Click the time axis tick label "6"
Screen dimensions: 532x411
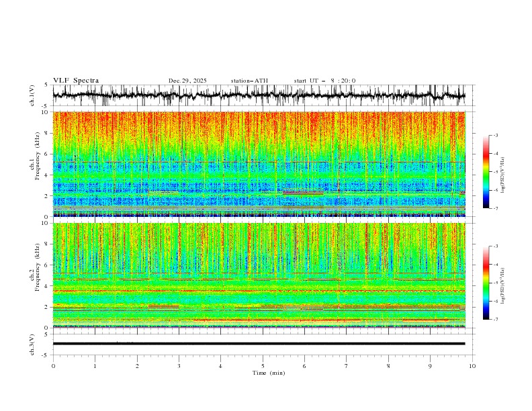[x=304, y=366]
